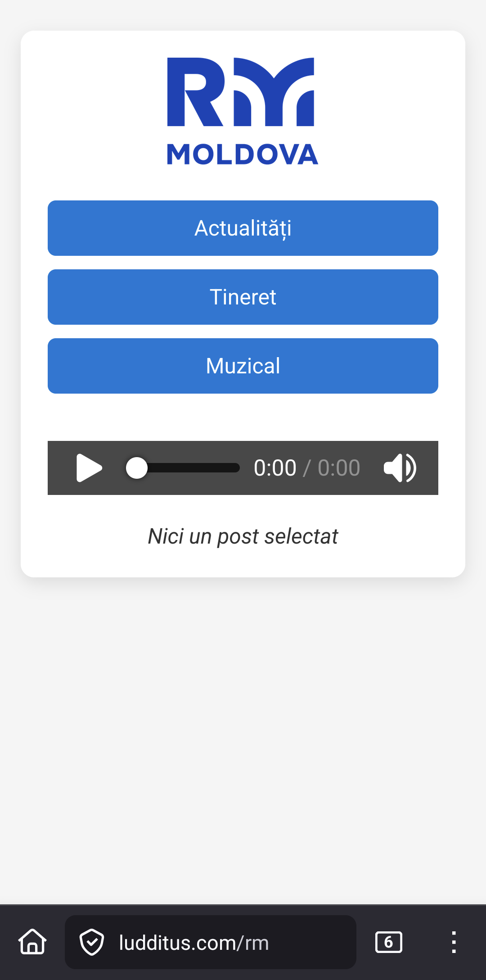The height and width of the screenshot is (980, 486).
Task: Click the elapsed time 0:00 display
Action: [x=275, y=468]
